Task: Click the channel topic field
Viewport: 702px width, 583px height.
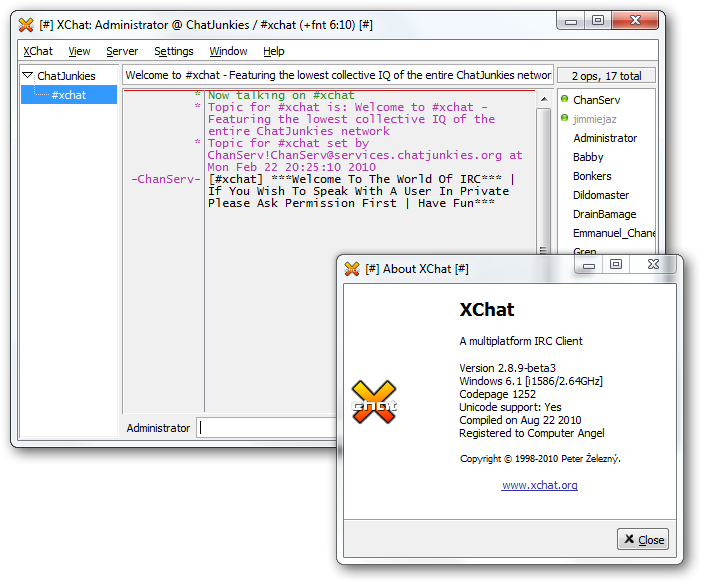Action: click(x=338, y=75)
